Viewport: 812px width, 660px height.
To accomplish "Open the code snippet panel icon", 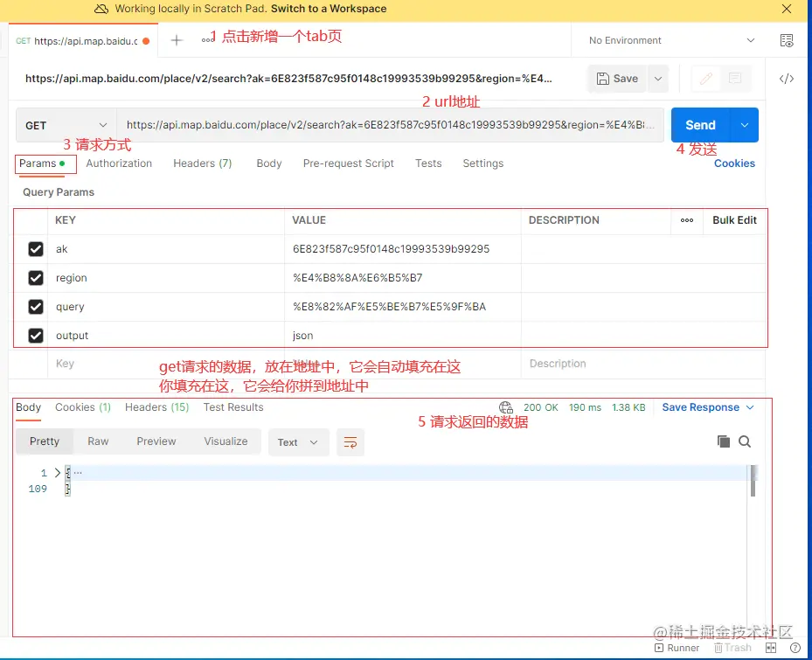I will 786,79.
